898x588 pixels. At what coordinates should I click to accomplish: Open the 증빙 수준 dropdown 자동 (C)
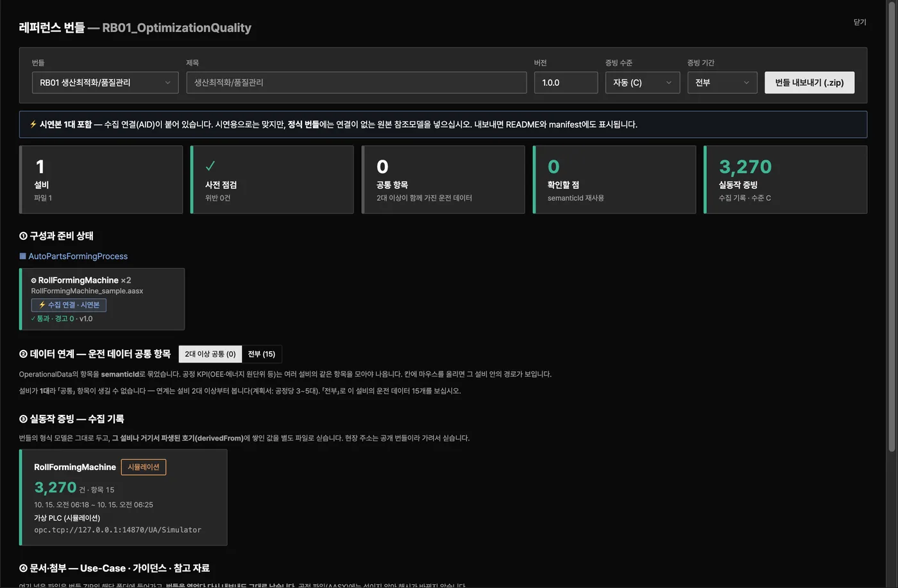click(x=642, y=83)
